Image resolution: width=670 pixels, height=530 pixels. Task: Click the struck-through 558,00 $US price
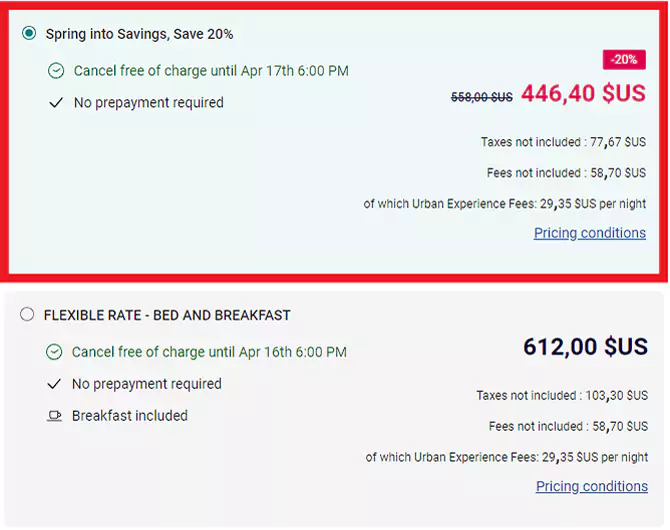pyautogui.click(x=482, y=97)
